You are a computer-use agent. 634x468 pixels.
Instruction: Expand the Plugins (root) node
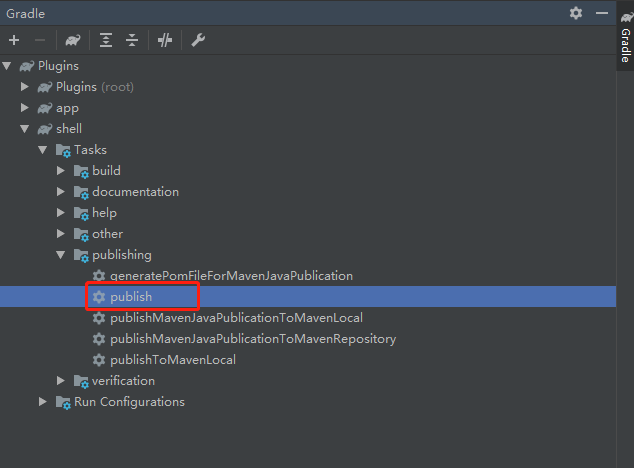(25, 87)
